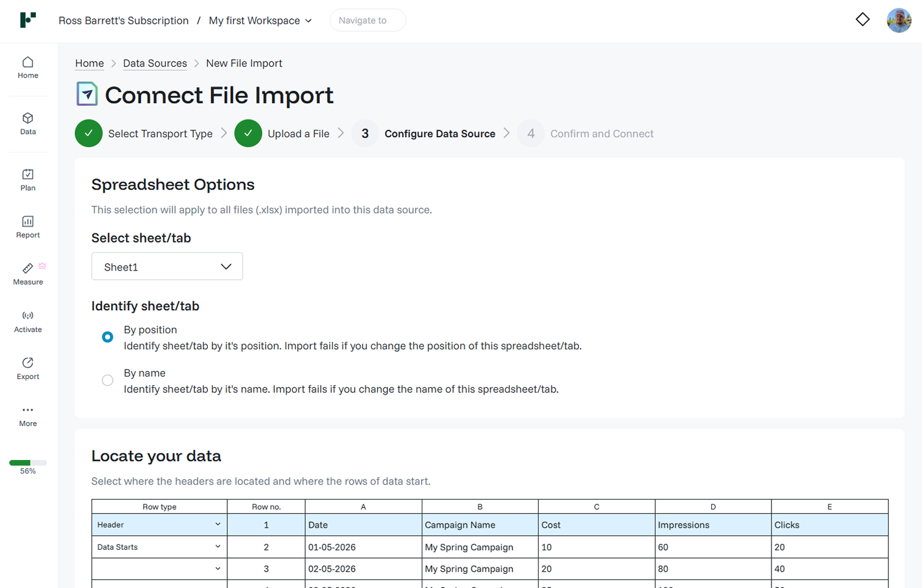Go to step 4 Confirm and Connect
Image resolution: width=922 pixels, height=588 pixels.
586,133
